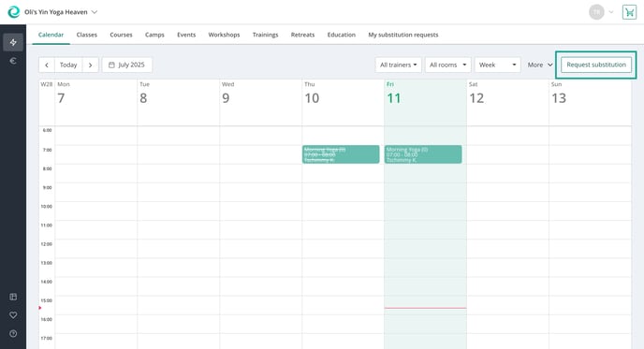Open favorites heart sidebar icon
Image resolution: width=644 pixels, height=349 pixels.
(13, 315)
